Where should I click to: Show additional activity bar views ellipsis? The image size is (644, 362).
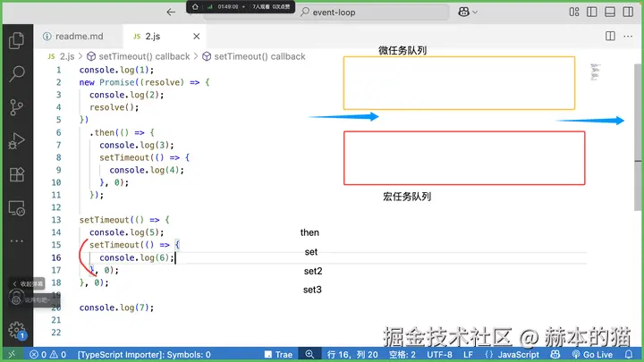coord(16,241)
